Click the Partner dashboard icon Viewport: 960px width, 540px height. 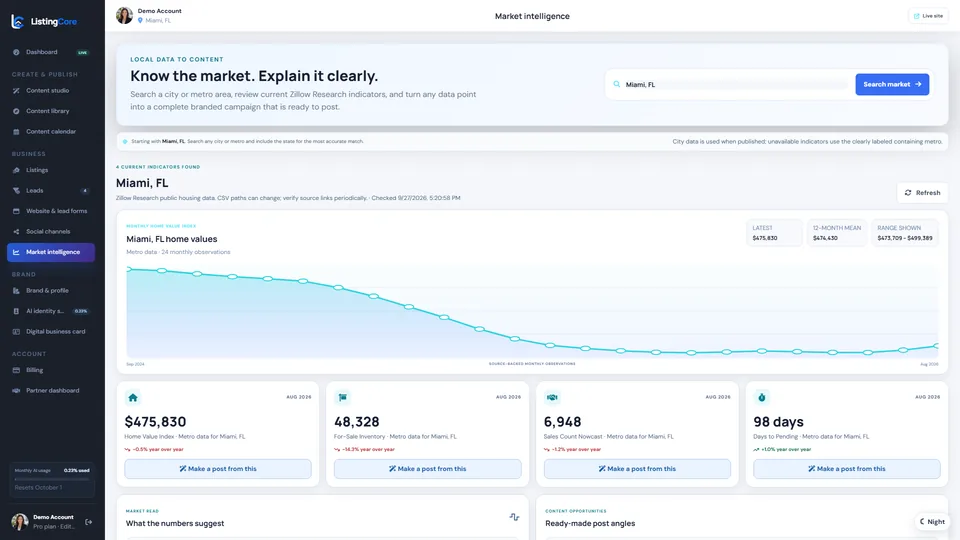tap(16, 391)
